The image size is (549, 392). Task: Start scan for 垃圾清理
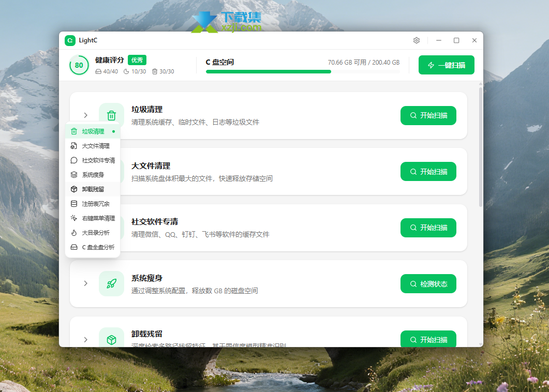pyautogui.click(x=428, y=115)
